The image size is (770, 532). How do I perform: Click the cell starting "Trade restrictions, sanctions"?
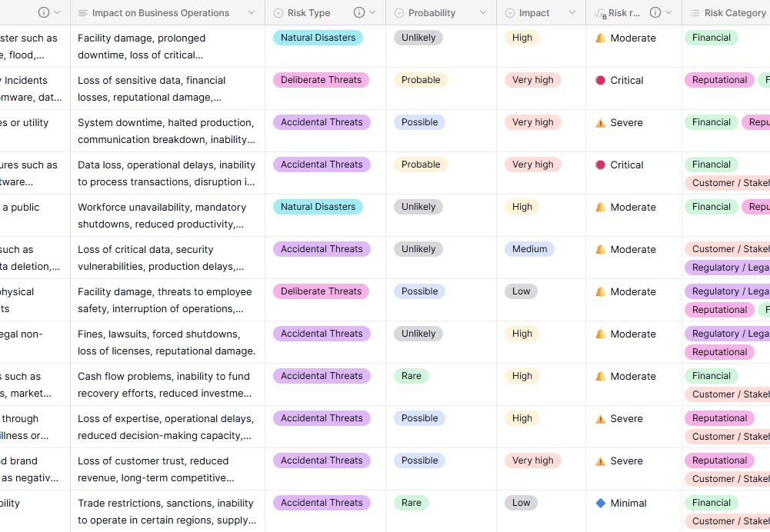click(x=167, y=511)
